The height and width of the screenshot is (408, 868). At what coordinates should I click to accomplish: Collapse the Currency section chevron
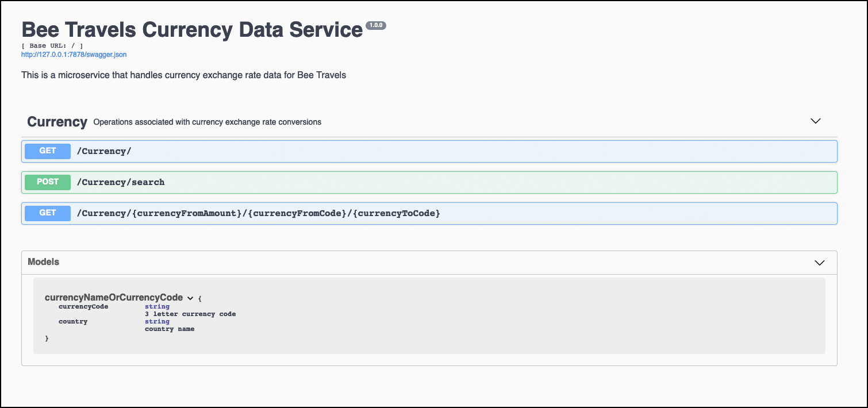coord(815,121)
